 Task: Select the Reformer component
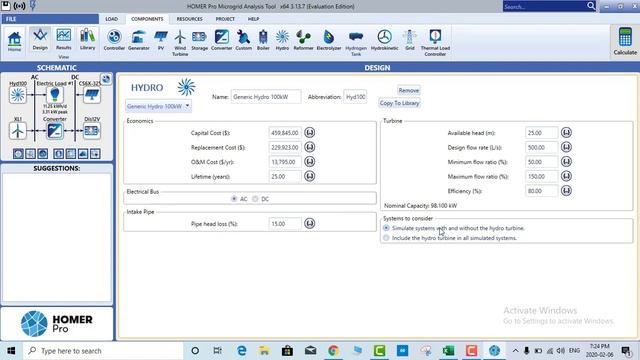[303, 40]
